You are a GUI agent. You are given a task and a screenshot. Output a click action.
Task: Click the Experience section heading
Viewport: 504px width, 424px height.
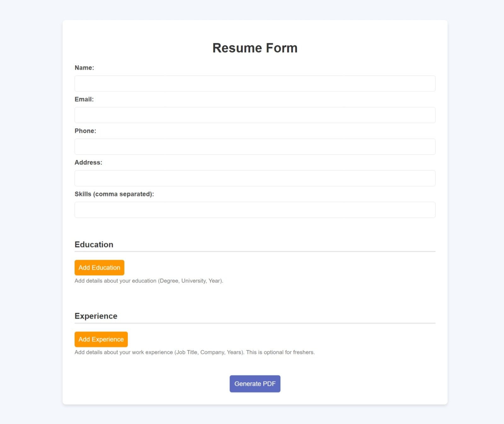(96, 316)
